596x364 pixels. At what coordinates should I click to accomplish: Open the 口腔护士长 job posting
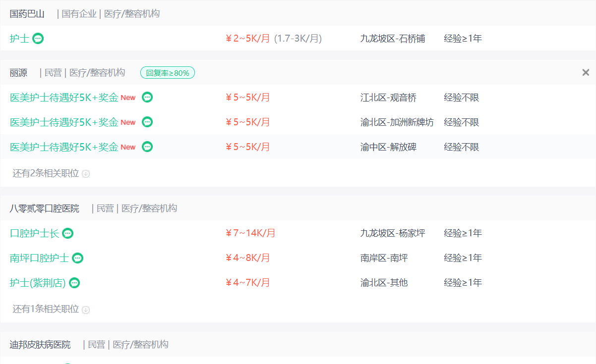click(x=34, y=233)
